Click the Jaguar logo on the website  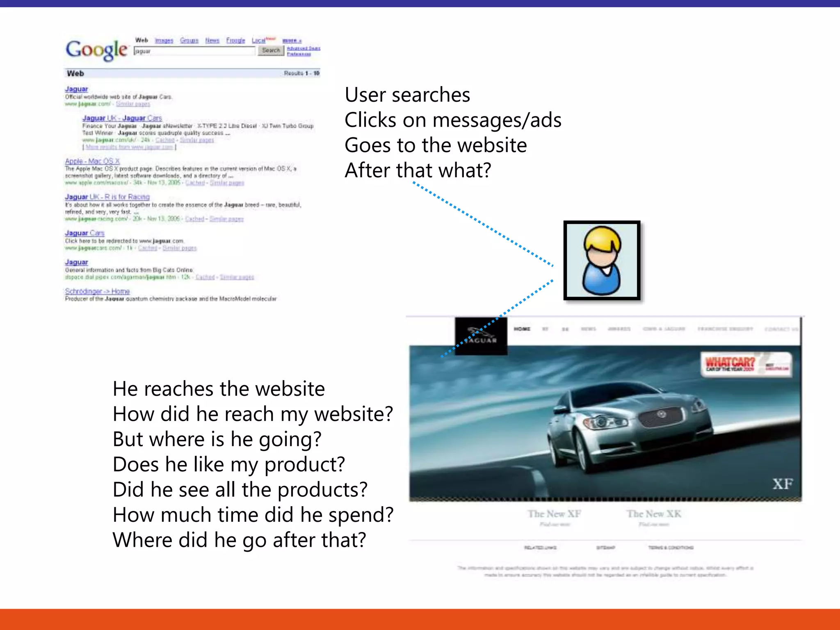(x=481, y=336)
